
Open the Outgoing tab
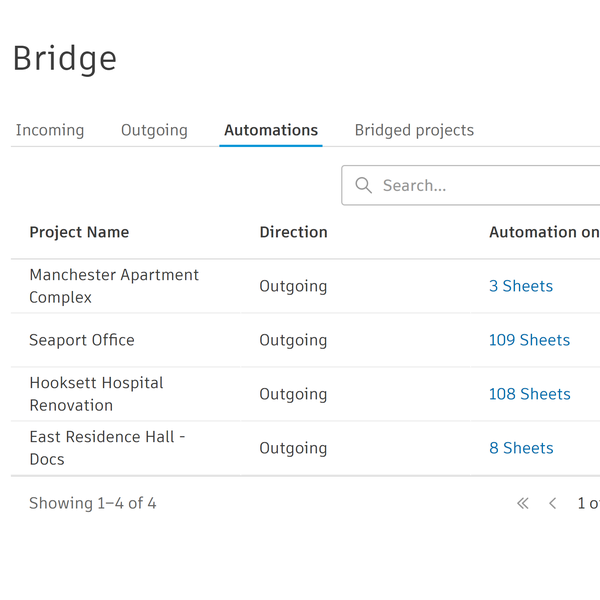[x=154, y=130]
